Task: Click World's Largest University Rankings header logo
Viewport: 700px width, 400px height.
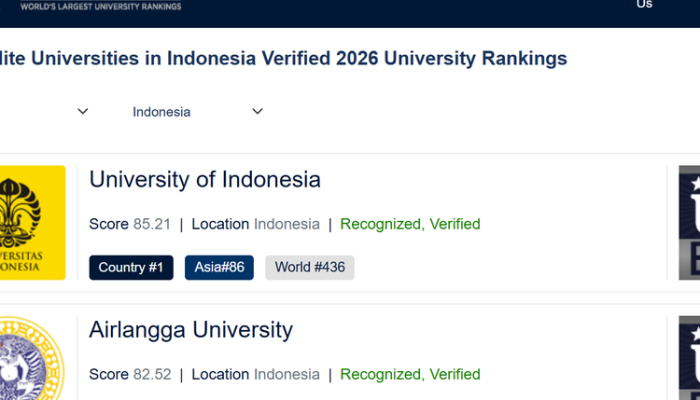Action: [101, 6]
